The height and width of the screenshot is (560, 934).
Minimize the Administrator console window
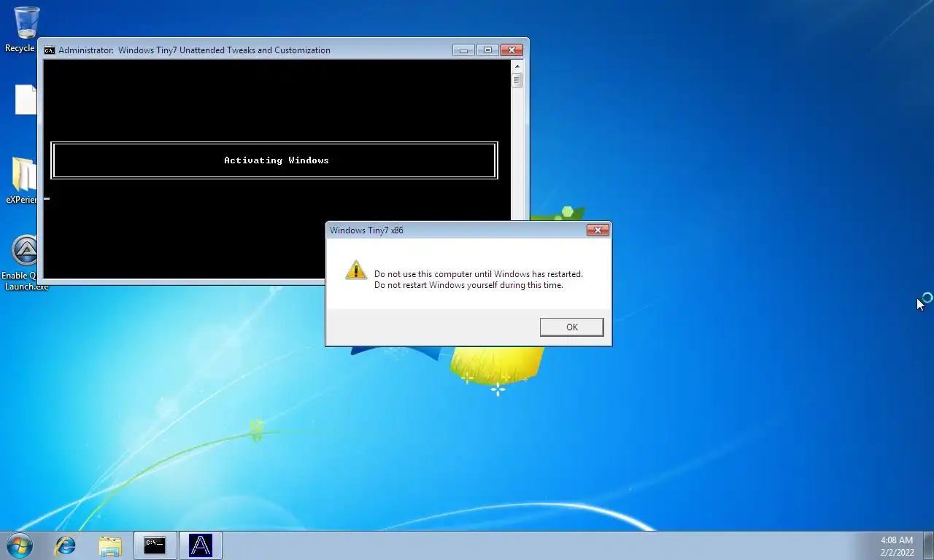click(x=463, y=50)
